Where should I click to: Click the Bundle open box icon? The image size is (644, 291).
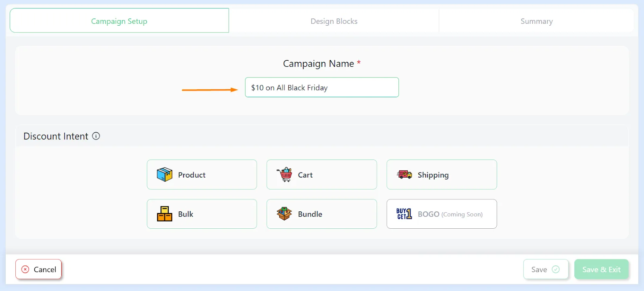pyautogui.click(x=284, y=213)
